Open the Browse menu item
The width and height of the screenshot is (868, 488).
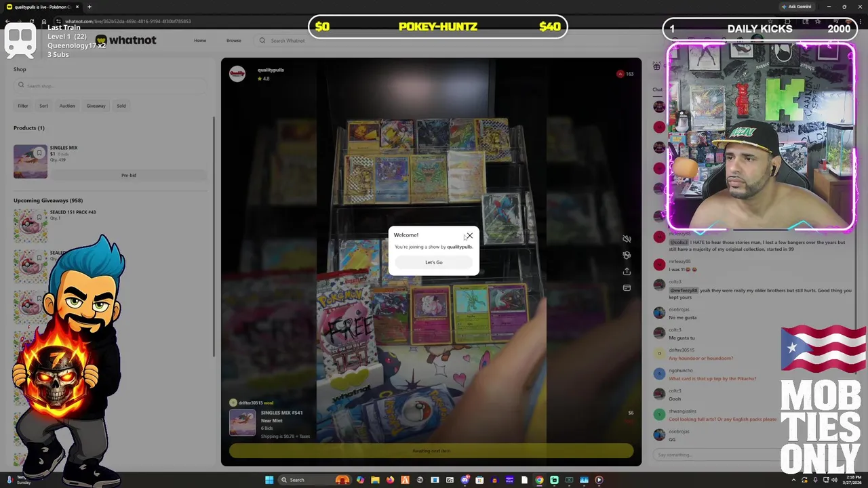(233, 41)
